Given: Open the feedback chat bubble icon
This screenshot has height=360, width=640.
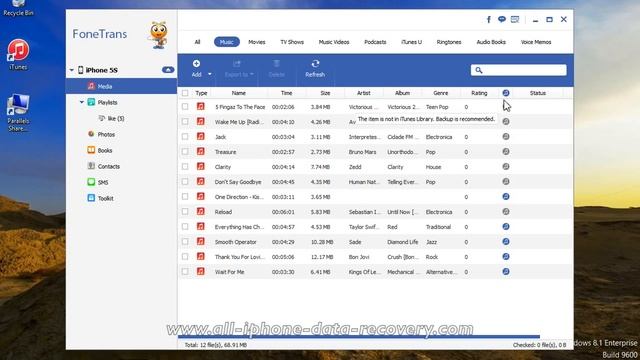Looking at the screenshot, I should point(502,19).
